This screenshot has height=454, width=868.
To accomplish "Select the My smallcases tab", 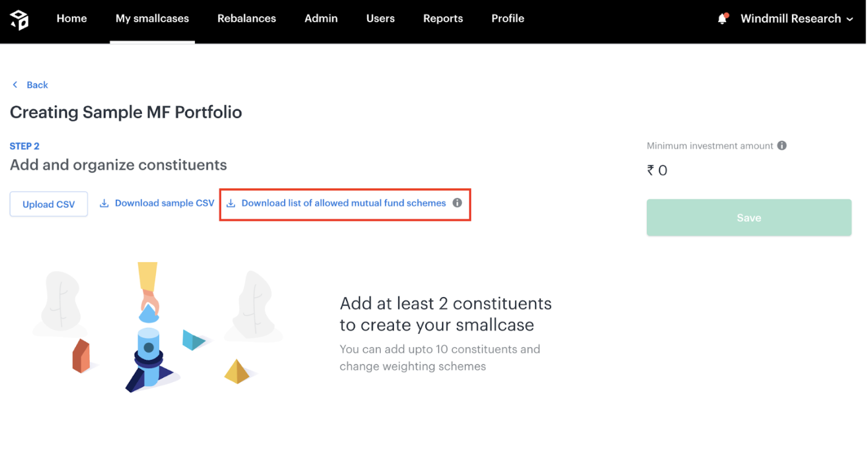I will pos(152,19).
